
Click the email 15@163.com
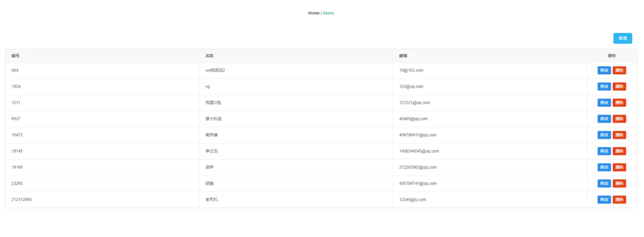click(411, 71)
